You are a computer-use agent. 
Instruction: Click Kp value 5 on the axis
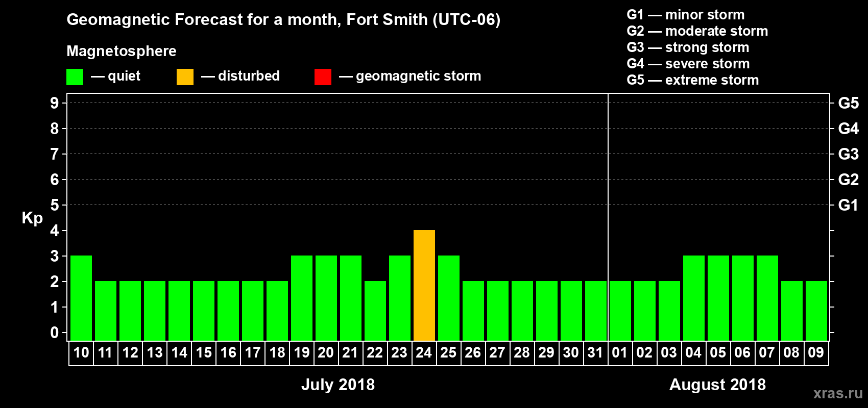point(54,205)
